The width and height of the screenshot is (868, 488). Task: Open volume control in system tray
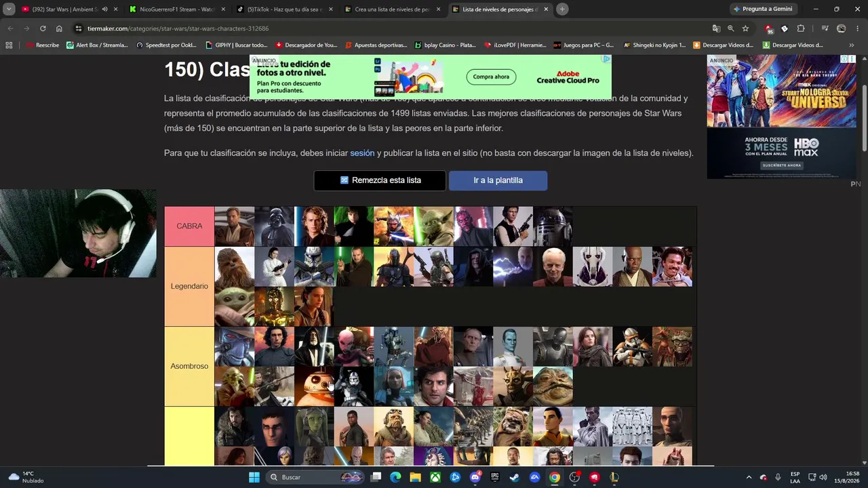(823, 477)
